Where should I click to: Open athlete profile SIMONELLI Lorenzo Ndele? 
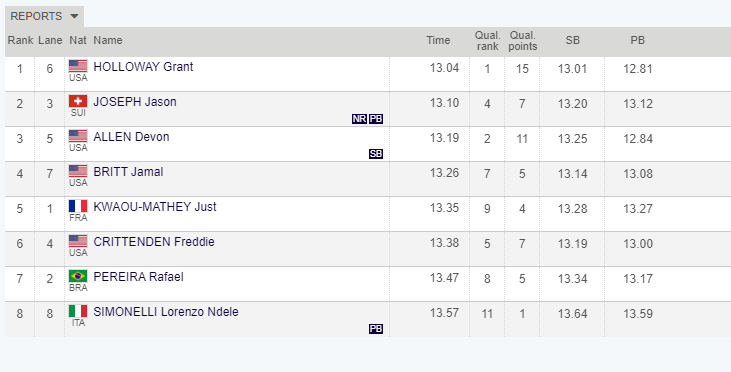pos(166,311)
